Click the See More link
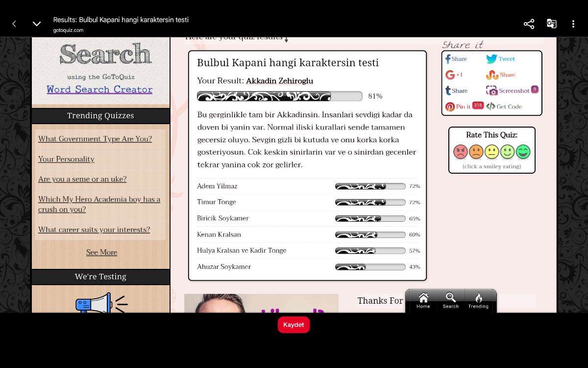 click(101, 252)
